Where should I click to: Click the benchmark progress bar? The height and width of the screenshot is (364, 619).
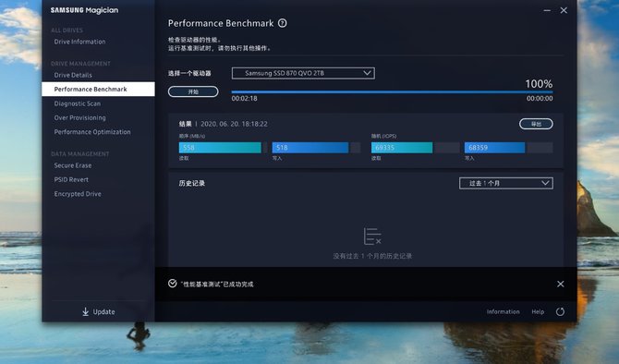click(x=392, y=92)
